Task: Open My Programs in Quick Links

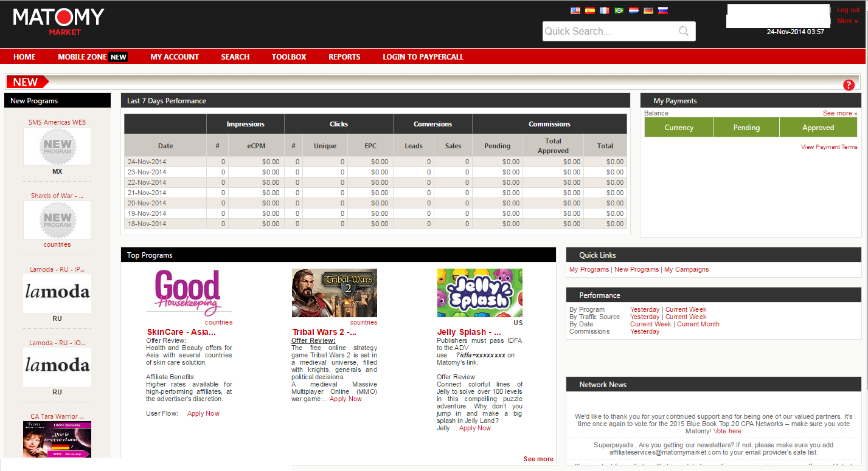Action: pos(589,269)
